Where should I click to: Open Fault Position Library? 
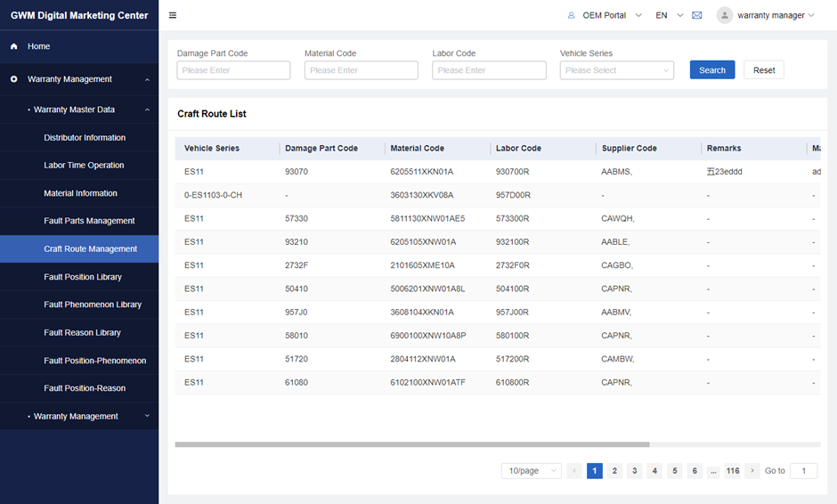coord(79,277)
